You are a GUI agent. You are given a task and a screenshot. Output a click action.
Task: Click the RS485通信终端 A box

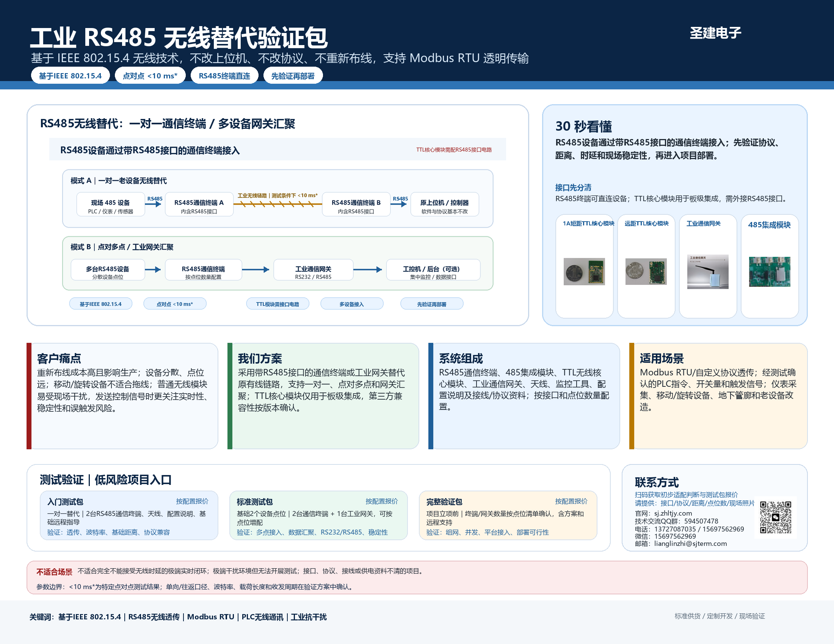click(199, 205)
